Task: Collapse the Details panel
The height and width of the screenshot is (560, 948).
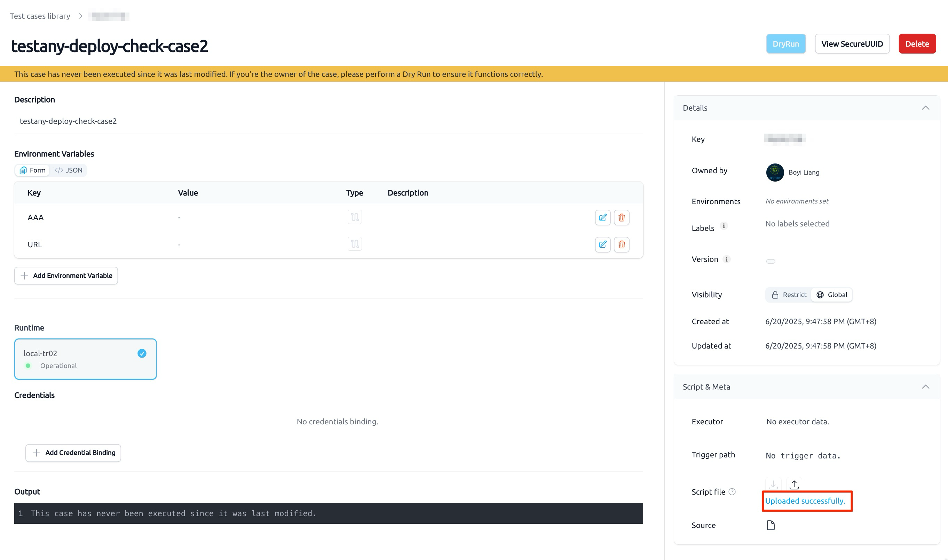Action: 925,108
